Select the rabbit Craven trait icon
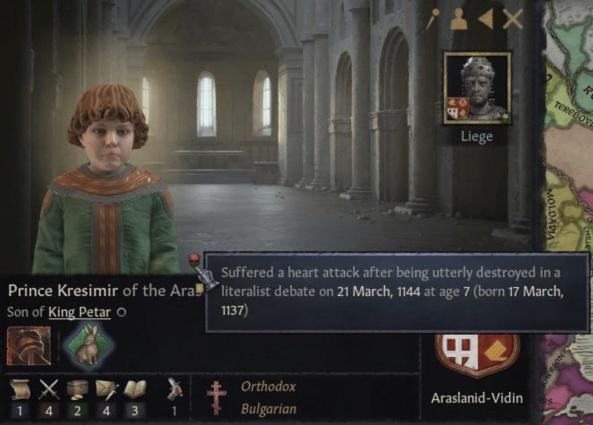This screenshot has height=425, width=593. (88, 347)
